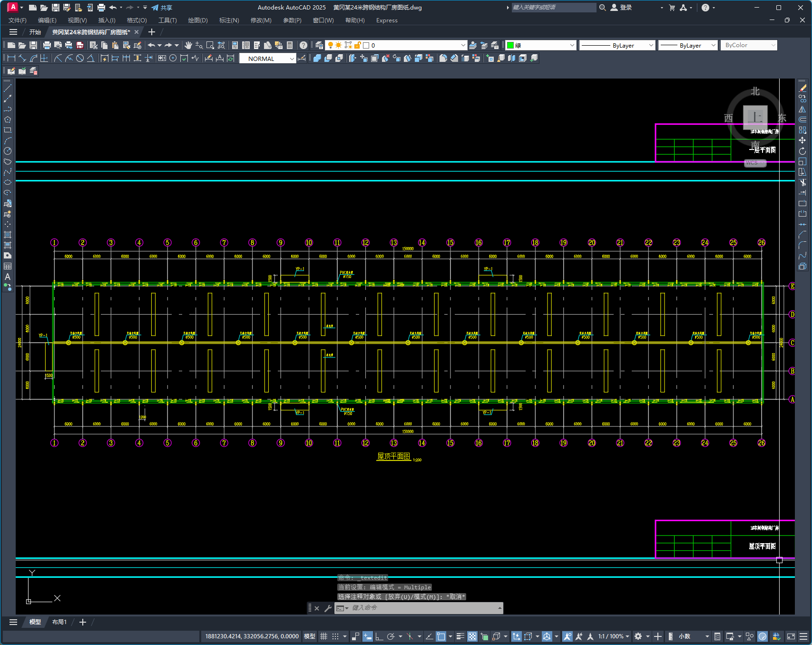
Task: Toggle ortho mode in status bar
Action: point(379,636)
